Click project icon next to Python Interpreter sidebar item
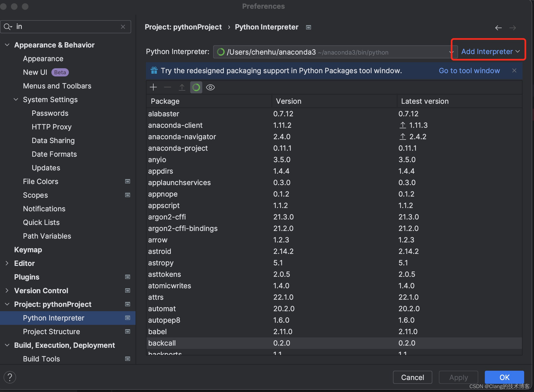 pos(128,318)
